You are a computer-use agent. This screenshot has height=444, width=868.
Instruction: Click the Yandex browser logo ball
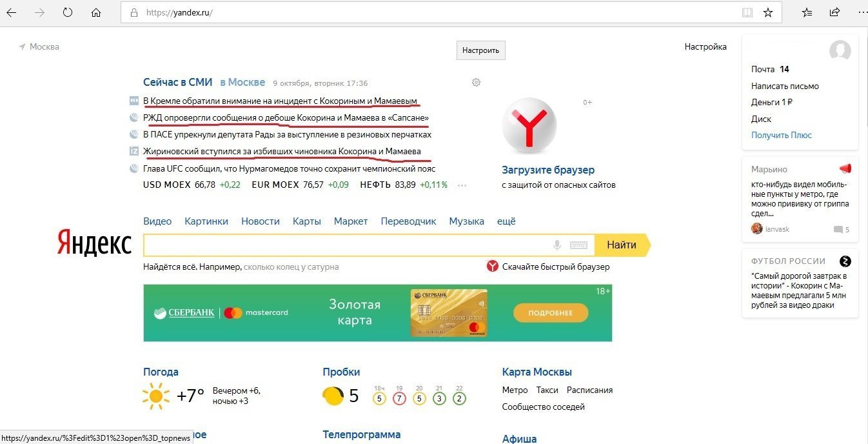coord(529,125)
